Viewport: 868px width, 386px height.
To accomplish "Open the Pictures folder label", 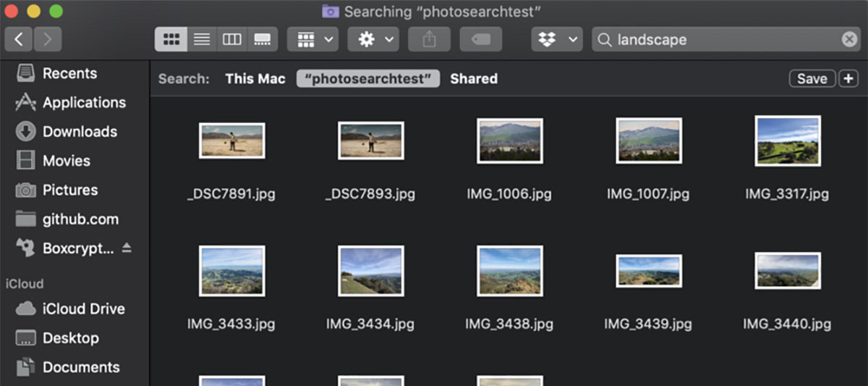I will click(x=70, y=190).
